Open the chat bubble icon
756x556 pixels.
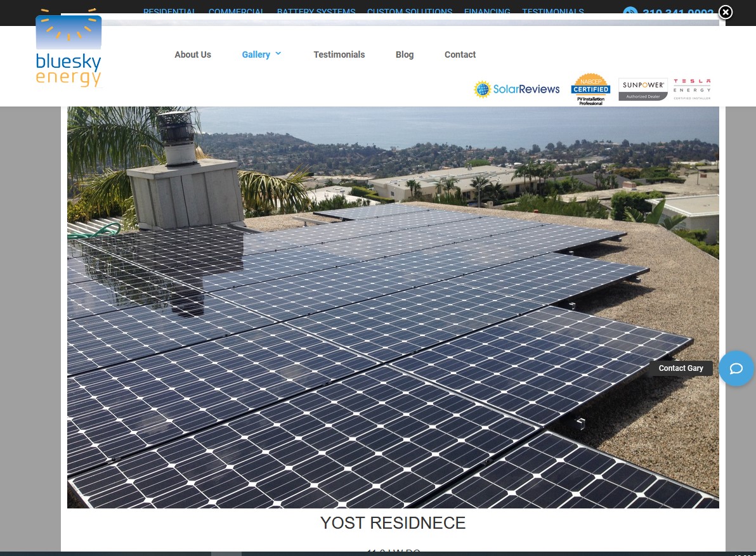pos(736,368)
